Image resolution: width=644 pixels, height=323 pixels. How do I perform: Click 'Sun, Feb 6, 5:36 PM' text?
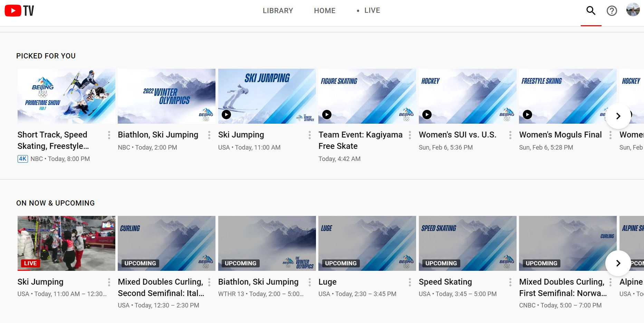point(446,148)
